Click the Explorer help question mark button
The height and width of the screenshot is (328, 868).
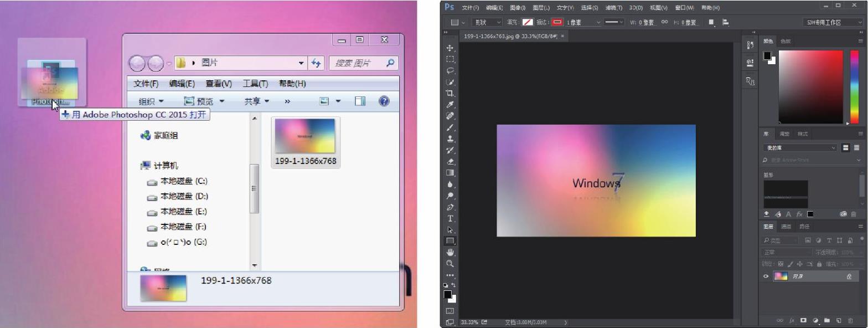pos(384,101)
